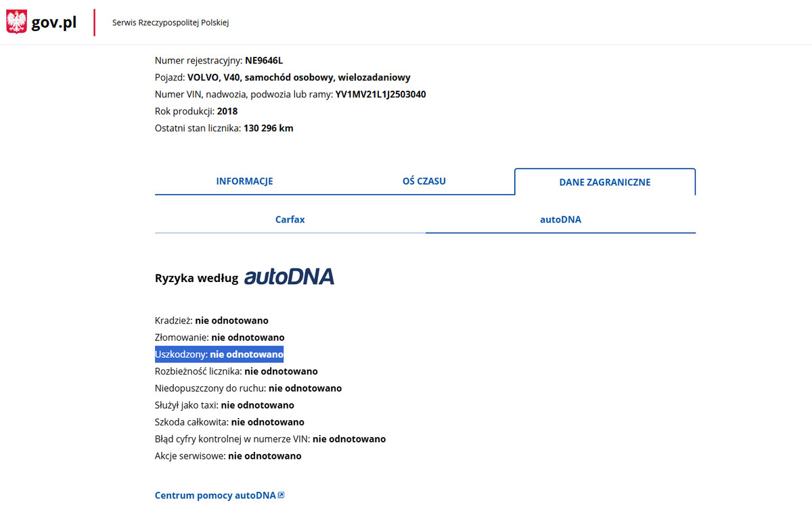Select the autoDNA sub-tab
Image resolution: width=812 pixels, height=506 pixels.
(560, 220)
